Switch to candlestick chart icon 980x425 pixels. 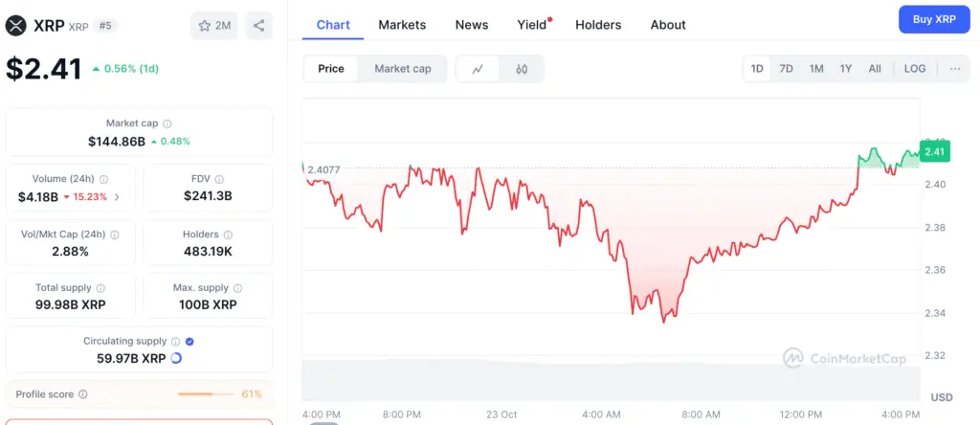pos(522,69)
